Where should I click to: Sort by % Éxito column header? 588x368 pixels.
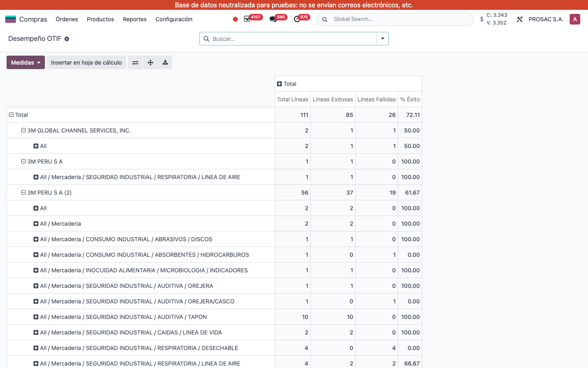(x=410, y=99)
